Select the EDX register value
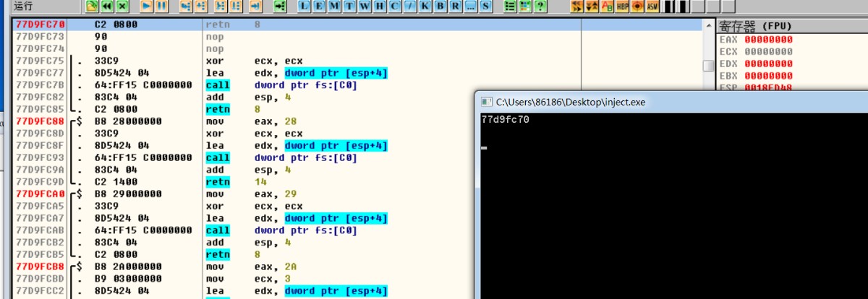868x299 pixels. pos(768,64)
